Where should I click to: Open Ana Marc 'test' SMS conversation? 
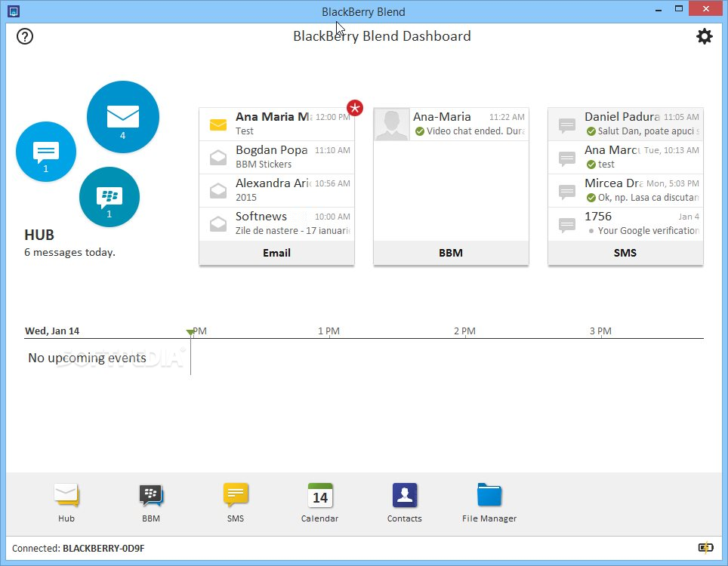pyautogui.click(x=625, y=157)
